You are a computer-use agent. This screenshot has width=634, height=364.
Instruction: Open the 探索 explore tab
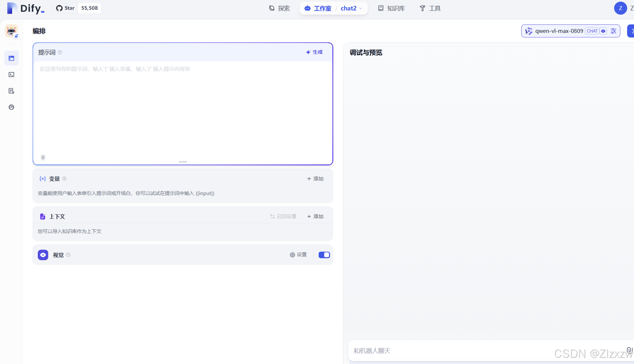pyautogui.click(x=280, y=8)
